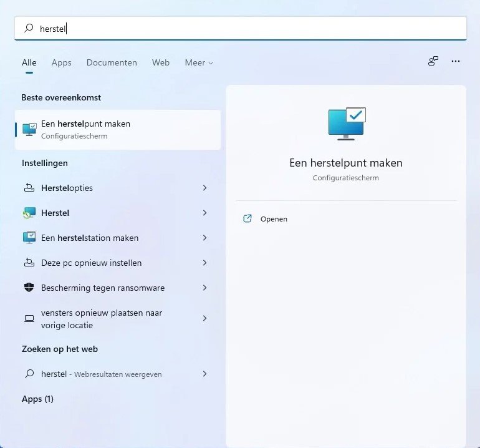This screenshot has height=448, width=480.
Task: Click the monitor icon beside 'Een herstelpunt maken' result
Action: coord(29,130)
